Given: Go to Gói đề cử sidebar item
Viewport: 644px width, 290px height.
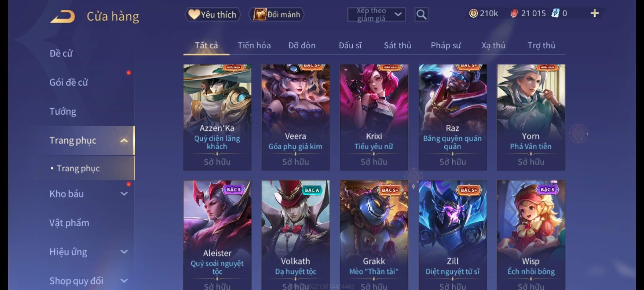Looking at the screenshot, I should pyautogui.click(x=69, y=82).
